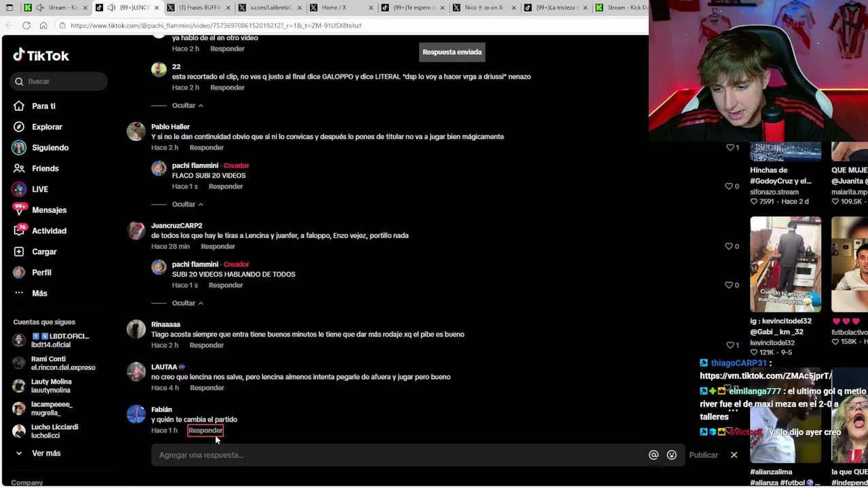This screenshot has width=868, height=488.
Task: Switch to Frases BUFF browser tab
Action: point(198,7)
